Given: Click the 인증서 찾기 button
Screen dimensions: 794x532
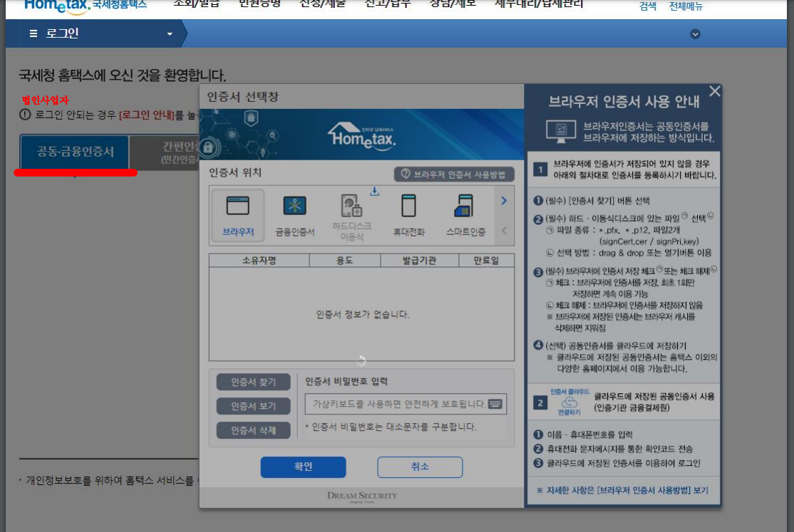Looking at the screenshot, I should [x=254, y=382].
